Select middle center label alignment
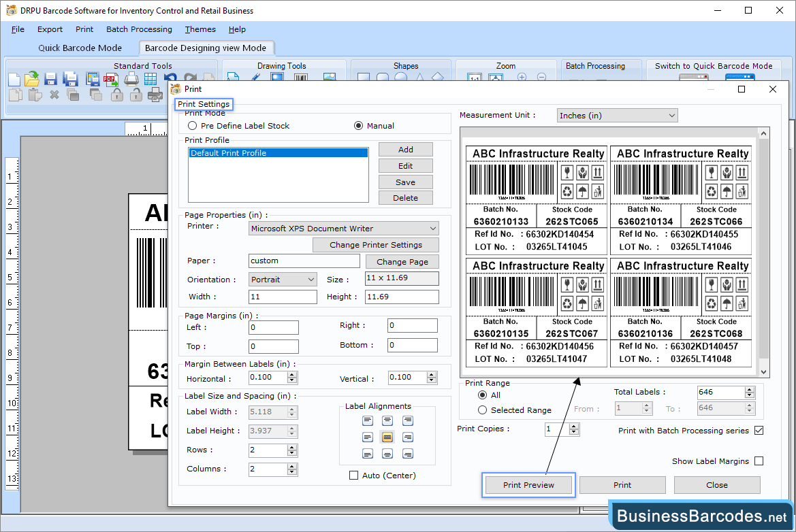796x532 pixels. [387, 437]
